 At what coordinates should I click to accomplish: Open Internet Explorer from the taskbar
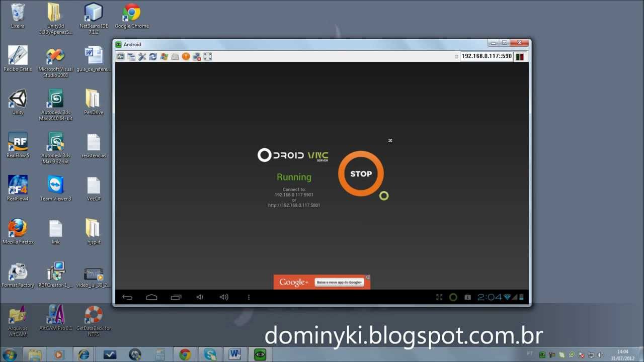(x=84, y=355)
